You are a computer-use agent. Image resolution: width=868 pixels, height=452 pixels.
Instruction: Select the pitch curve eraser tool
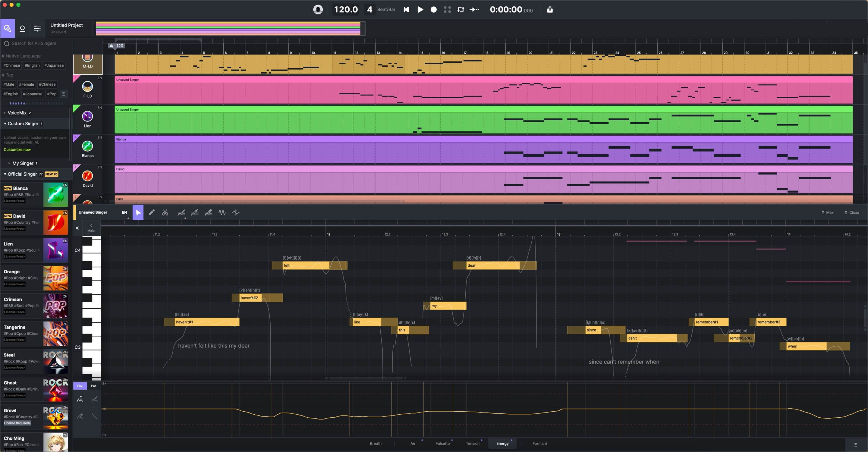pyautogui.click(x=208, y=212)
